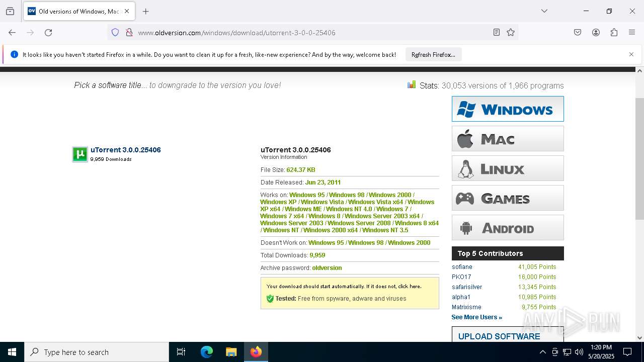Close the Old versions of Windows tab
644x362 pixels.
pyautogui.click(x=127, y=11)
